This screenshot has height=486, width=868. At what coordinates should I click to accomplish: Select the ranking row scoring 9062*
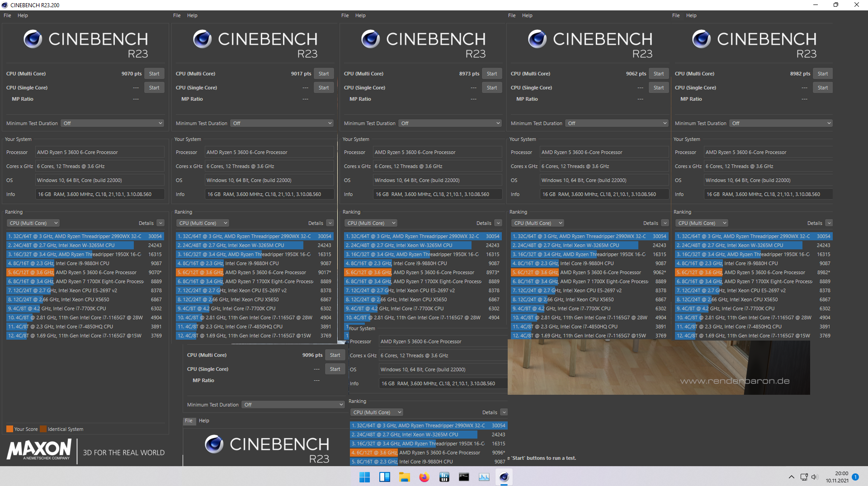point(589,272)
